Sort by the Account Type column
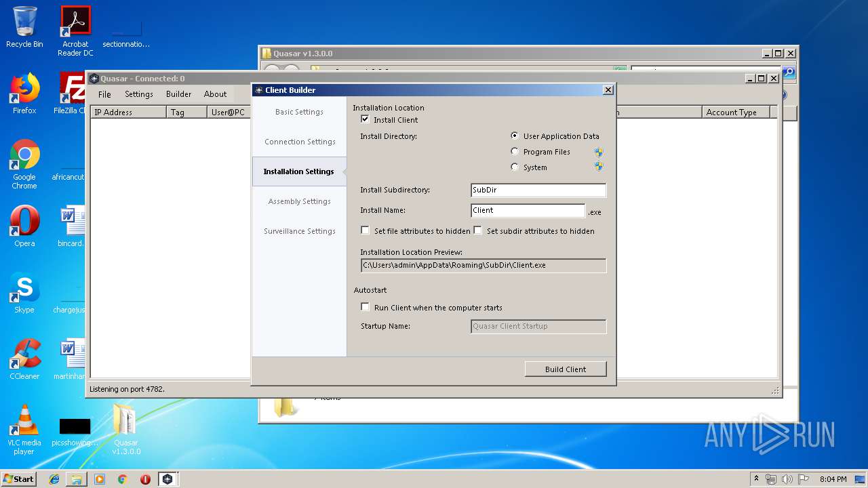This screenshot has width=868, height=488. (x=736, y=113)
